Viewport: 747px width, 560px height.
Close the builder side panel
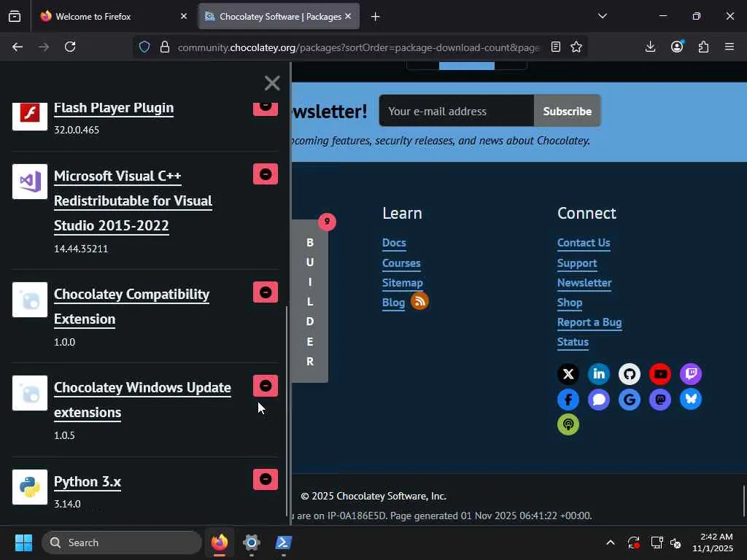click(272, 83)
